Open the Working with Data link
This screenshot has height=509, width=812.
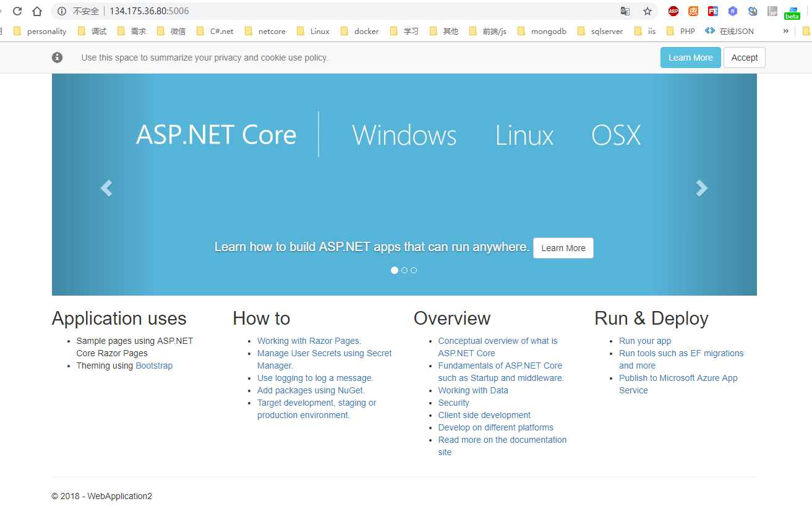[473, 390]
